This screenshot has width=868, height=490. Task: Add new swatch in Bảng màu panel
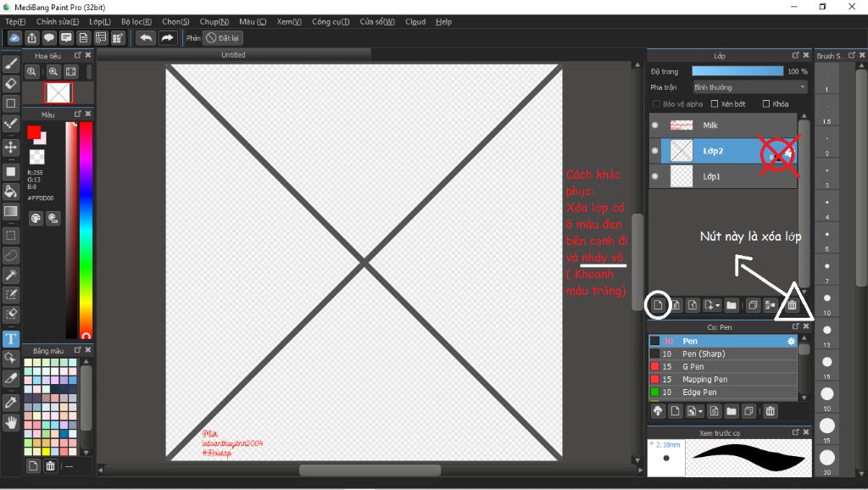33,466
